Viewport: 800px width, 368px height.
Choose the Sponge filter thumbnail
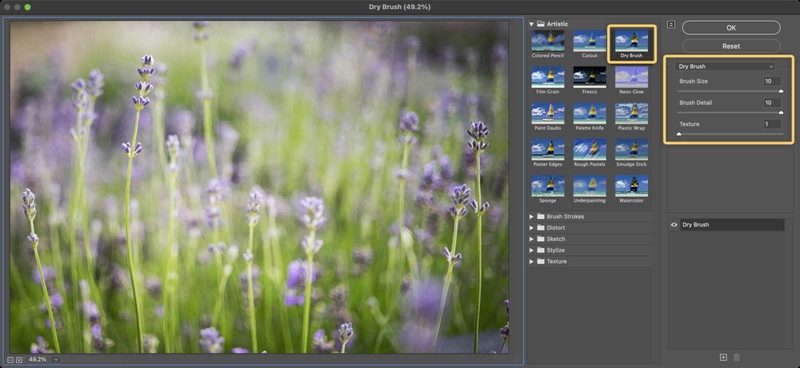coord(547,186)
